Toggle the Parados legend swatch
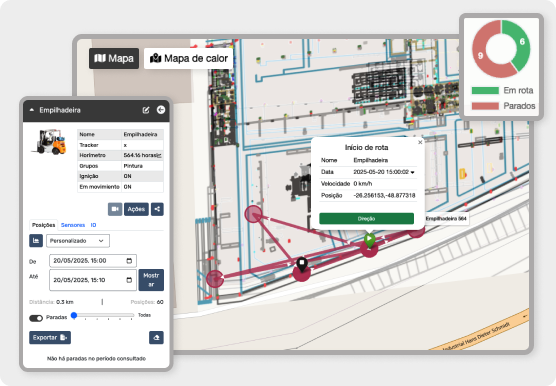The image size is (556, 386). point(485,106)
